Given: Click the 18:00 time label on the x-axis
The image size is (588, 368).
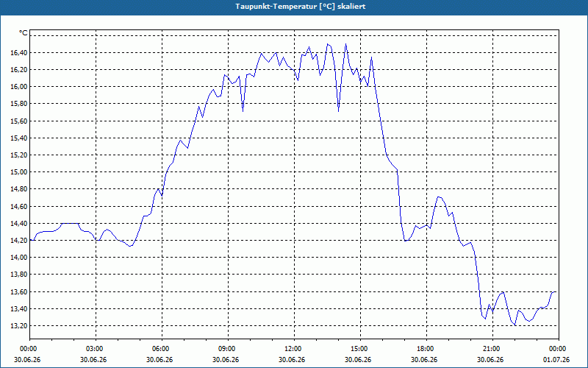Looking at the screenshot, I should tap(426, 349).
